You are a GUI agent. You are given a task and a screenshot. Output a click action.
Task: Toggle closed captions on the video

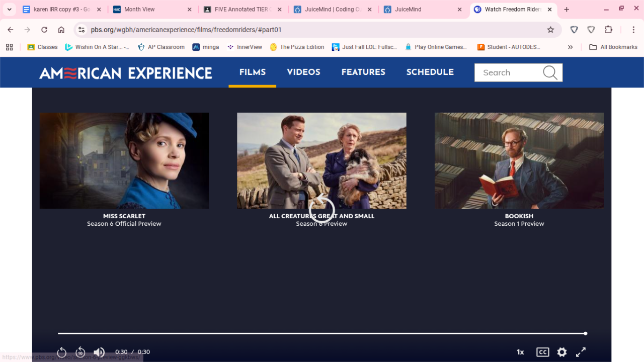(542, 352)
